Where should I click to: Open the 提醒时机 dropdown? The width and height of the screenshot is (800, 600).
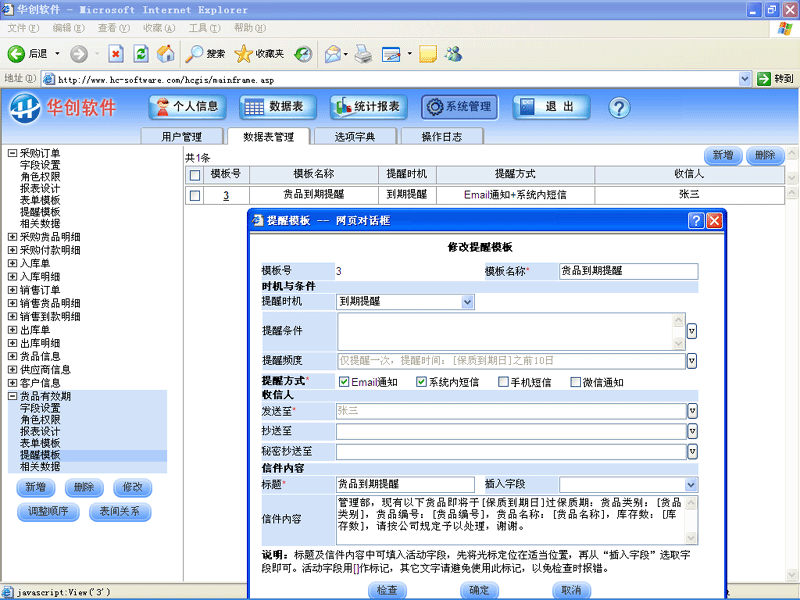(468, 301)
